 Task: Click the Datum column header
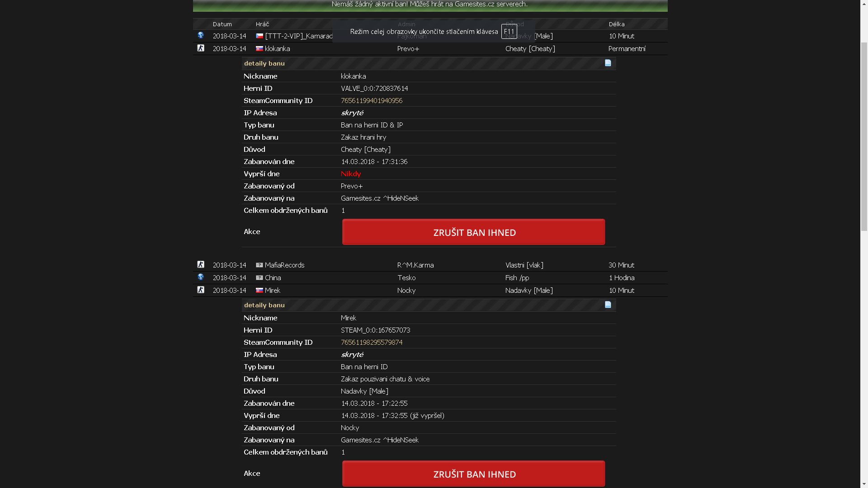pos(222,24)
